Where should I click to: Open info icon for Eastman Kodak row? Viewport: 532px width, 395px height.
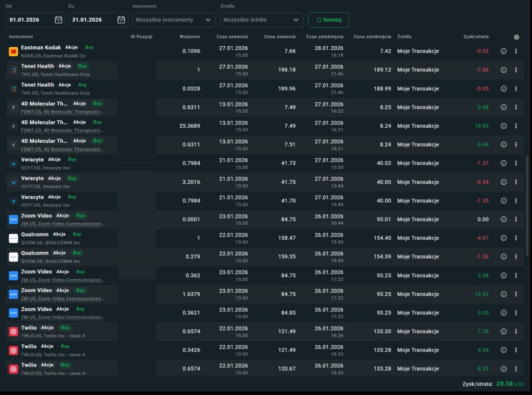(503, 51)
